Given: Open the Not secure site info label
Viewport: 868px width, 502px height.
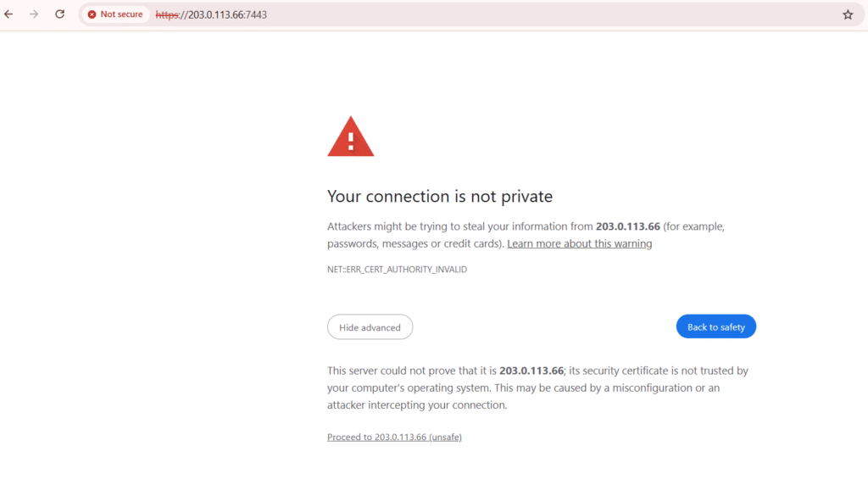Looking at the screenshot, I should (x=115, y=14).
